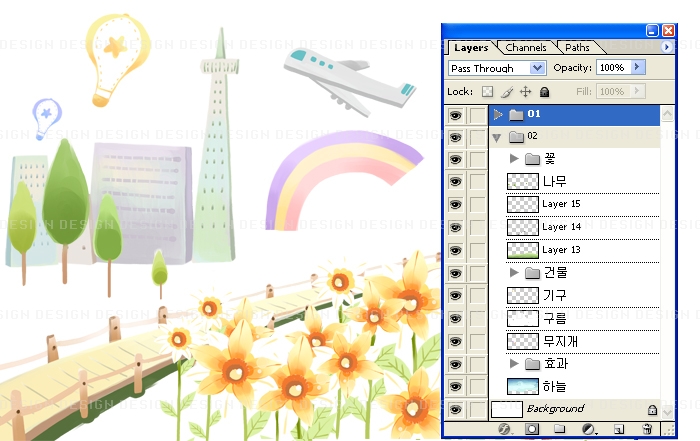Enable the lock transparent pixels icon

[488, 91]
